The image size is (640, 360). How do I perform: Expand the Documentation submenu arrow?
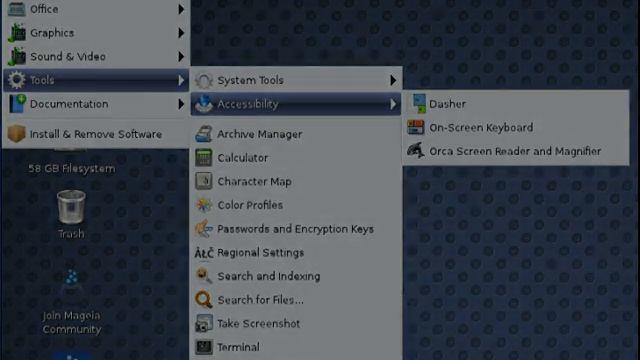[x=181, y=104]
